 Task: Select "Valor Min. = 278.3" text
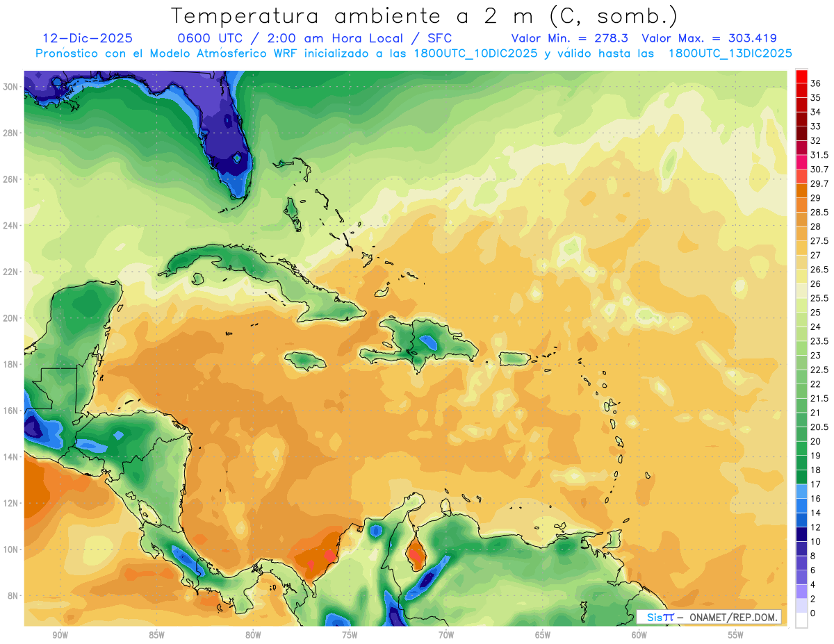point(569,38)
